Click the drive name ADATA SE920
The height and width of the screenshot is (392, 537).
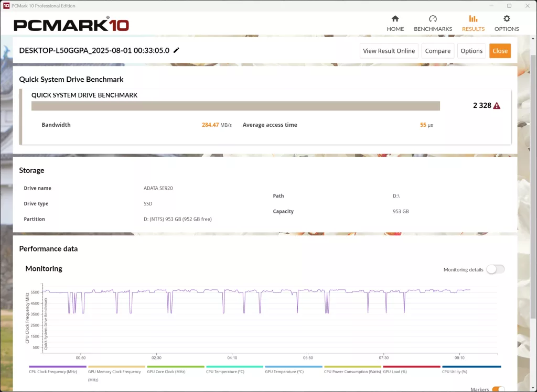(158, 188)
